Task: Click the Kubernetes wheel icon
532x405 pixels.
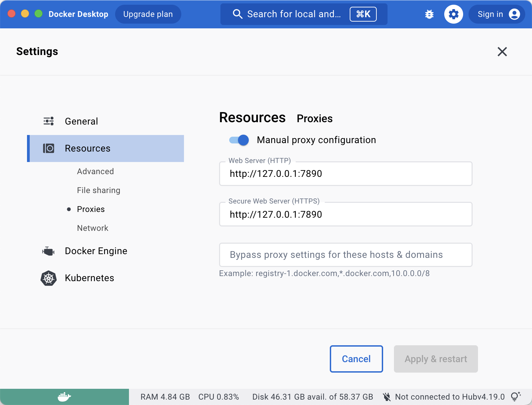Action: 49,278
